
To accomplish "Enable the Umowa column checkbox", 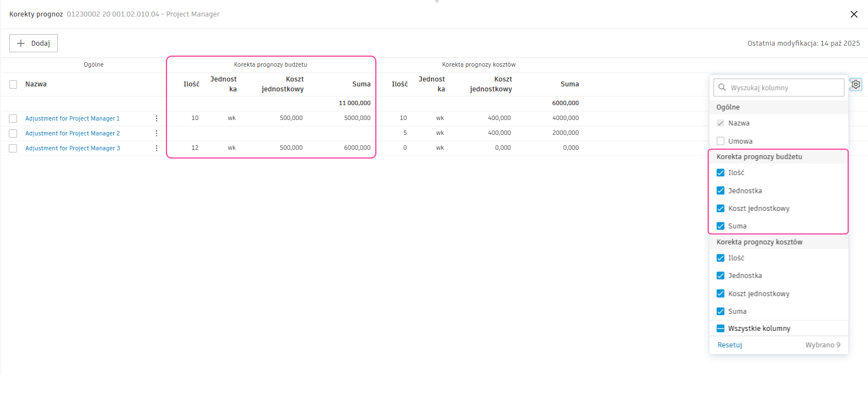I will (x=720, y=141).
